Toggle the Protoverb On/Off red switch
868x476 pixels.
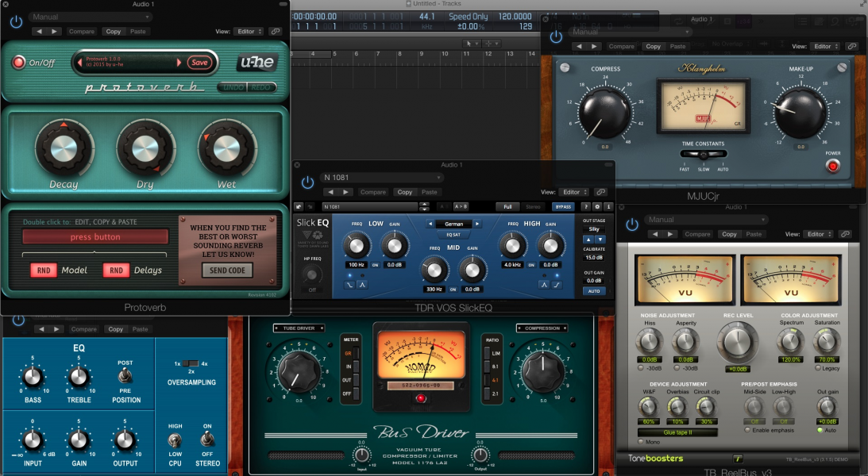(x=19, y=63)
